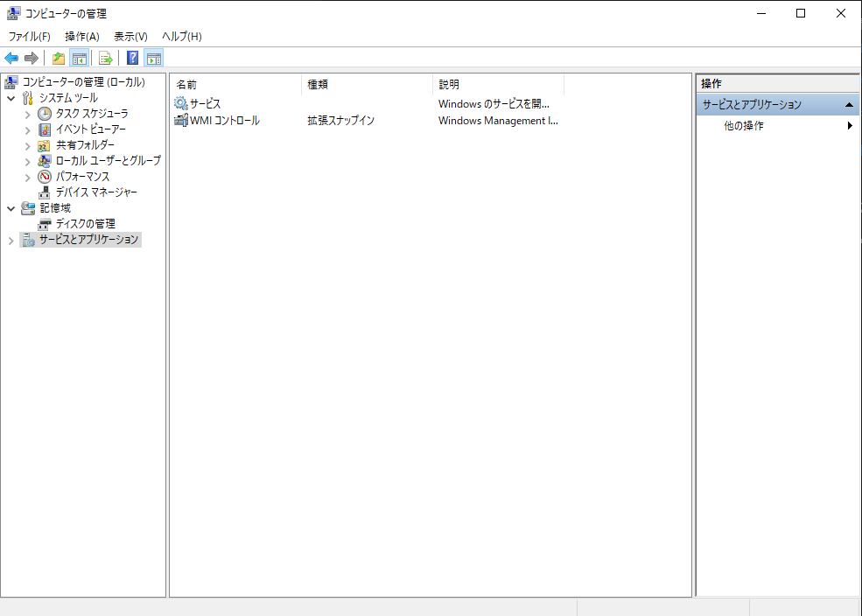Go forward with the gray right arrow
The width and height of the screenshot is (862, 616).
(32, 58)
